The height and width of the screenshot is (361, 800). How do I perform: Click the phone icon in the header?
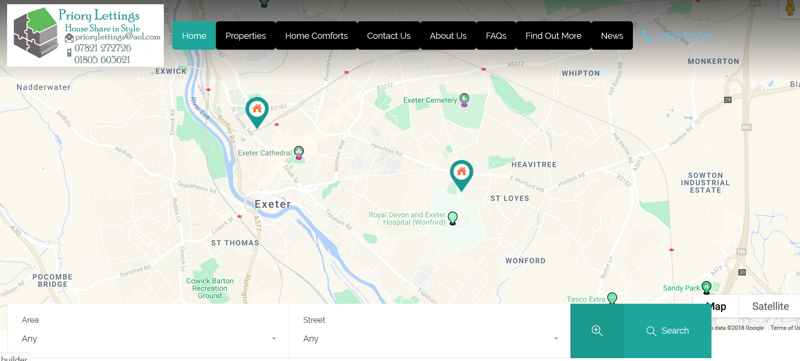pos(646,36)
